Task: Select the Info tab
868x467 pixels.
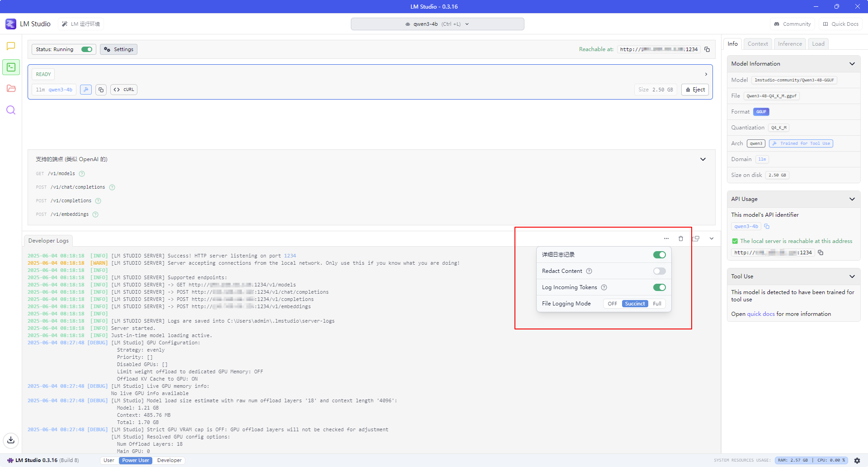Action: pyautogui.click(x=733, y=44)
